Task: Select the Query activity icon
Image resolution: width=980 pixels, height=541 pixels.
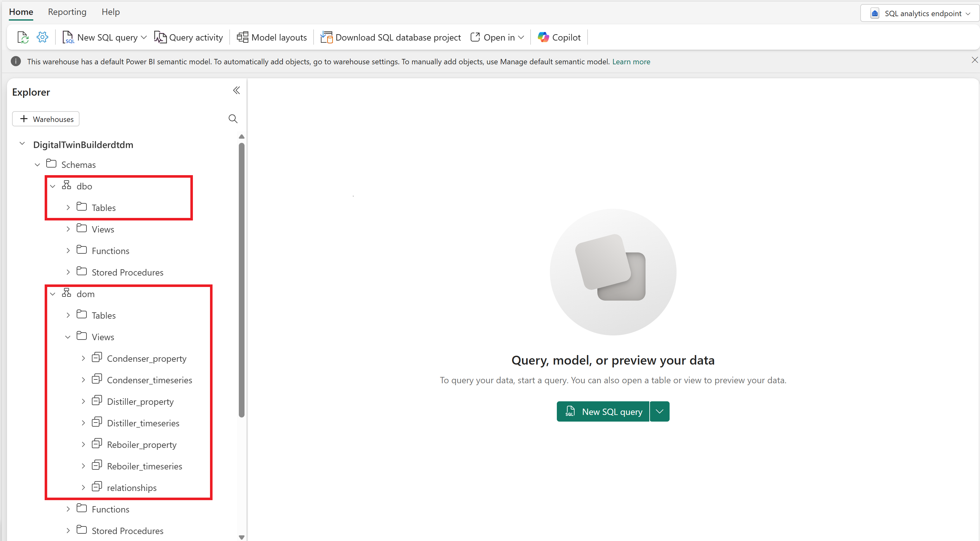Action: (x=161, y=37)
